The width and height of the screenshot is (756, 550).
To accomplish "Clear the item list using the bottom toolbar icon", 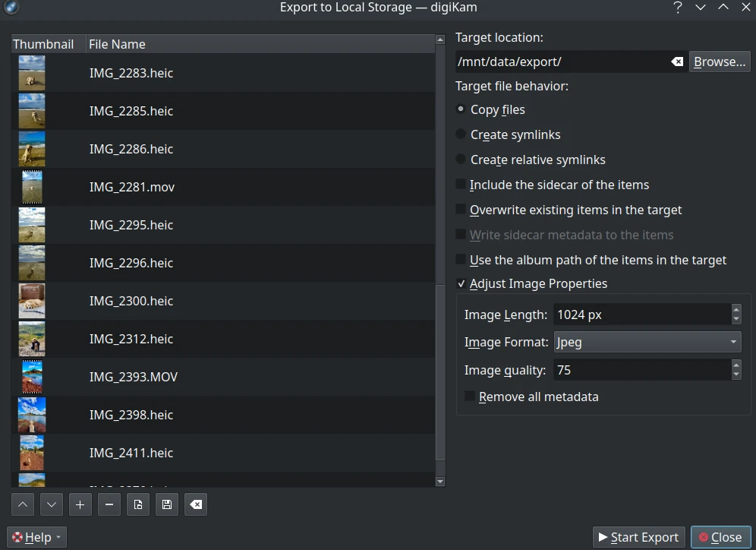I will (x=196, y=504).
